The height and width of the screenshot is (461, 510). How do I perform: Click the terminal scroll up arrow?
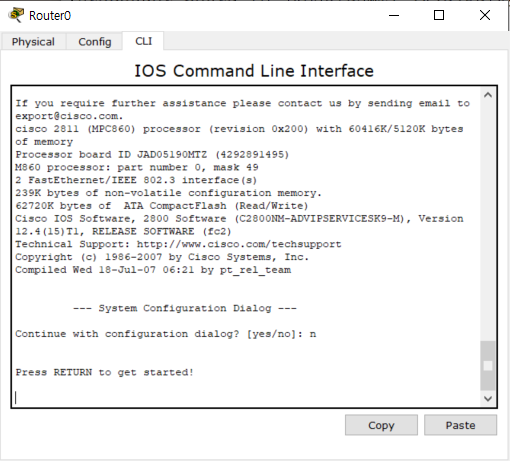click(x=488, y=95)
